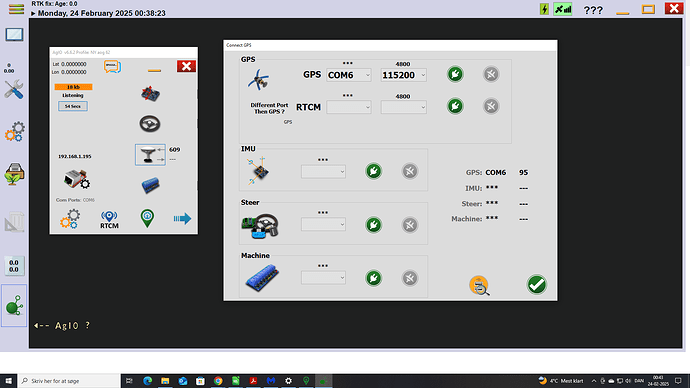Click the orange 18 kb data indicator bar
Viewport: 690px width, 388px height.
[x=73, y=87]
